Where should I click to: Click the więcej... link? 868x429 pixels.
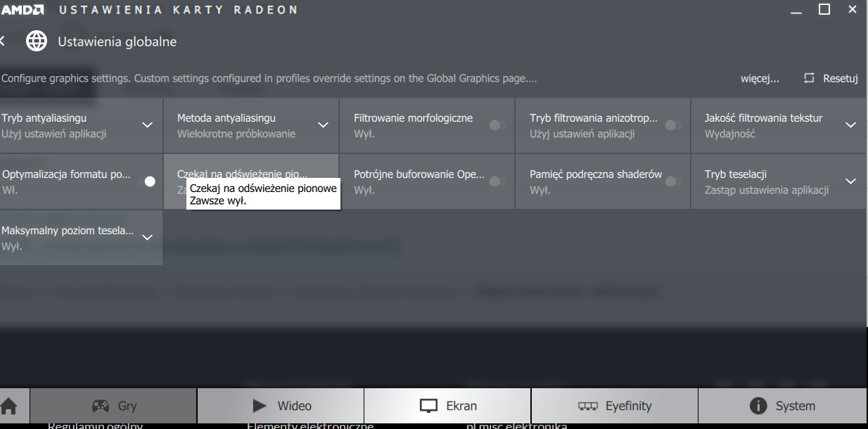760,78
